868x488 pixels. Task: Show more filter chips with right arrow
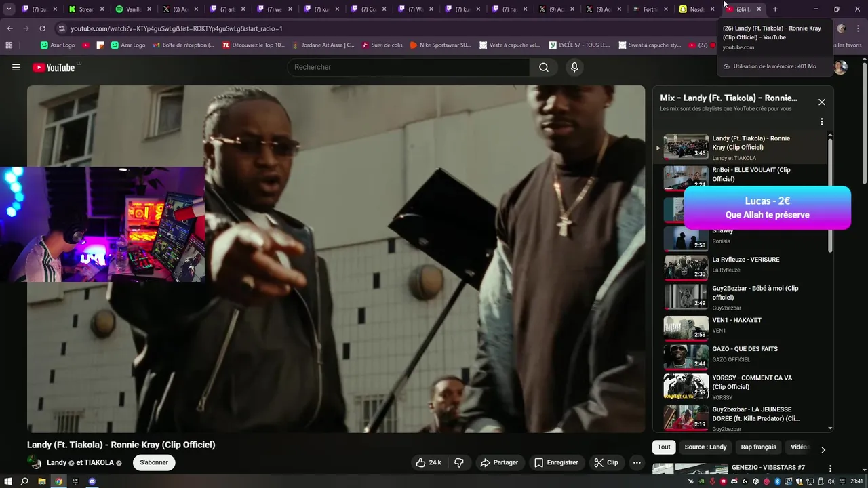pos(823,449)
